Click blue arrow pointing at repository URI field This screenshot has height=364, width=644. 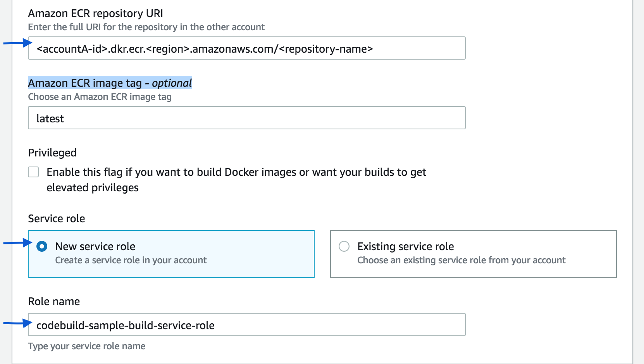click(x=18, y=43)
